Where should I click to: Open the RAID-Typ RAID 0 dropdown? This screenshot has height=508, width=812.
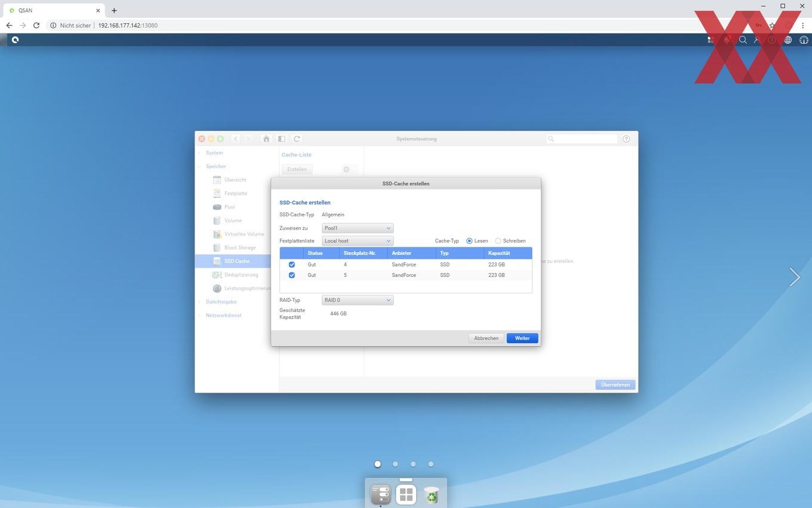click(357, 300)
